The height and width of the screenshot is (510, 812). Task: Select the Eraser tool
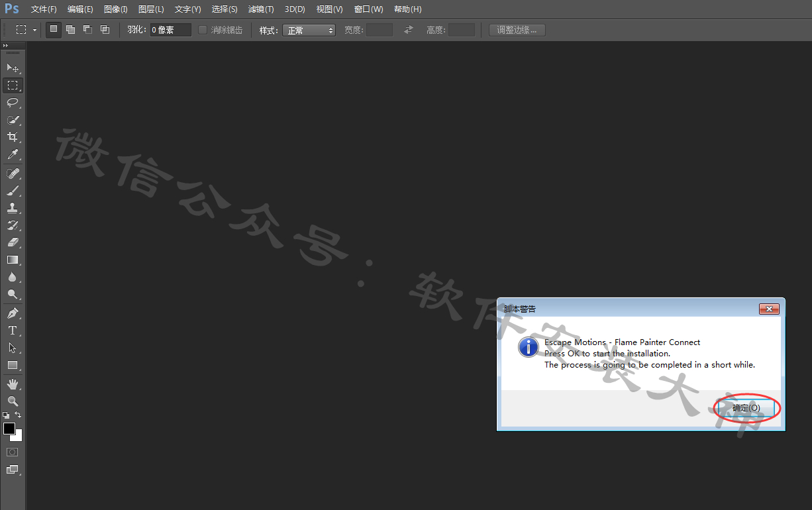point(13,242)
